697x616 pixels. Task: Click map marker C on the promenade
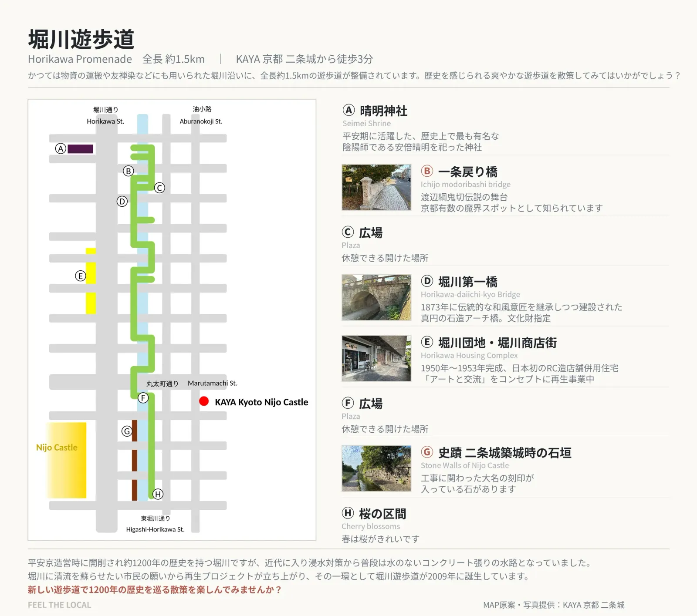click(159, 188)
